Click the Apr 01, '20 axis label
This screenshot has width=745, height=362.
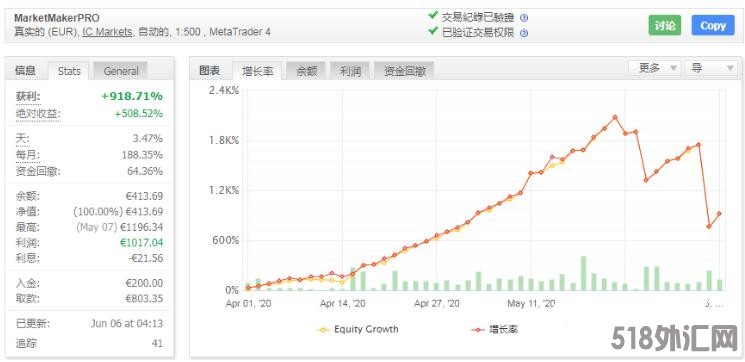click(x=248, y=304)
